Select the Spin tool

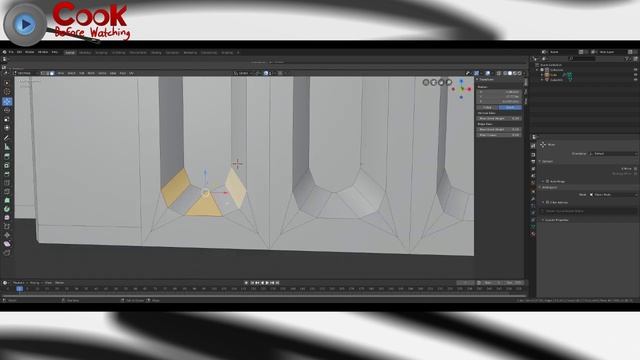coord(7,209)
